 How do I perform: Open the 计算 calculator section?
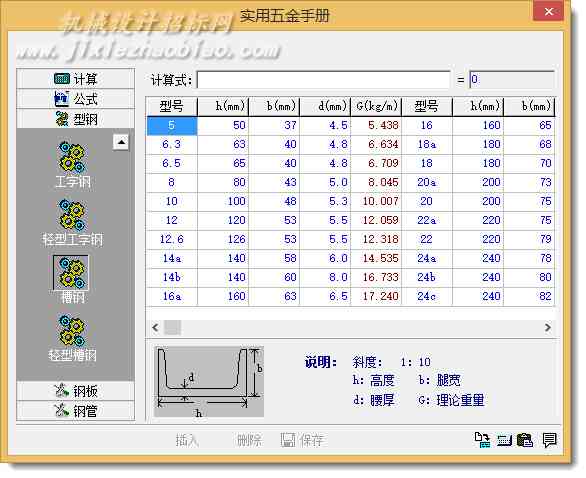click(75, 79)
